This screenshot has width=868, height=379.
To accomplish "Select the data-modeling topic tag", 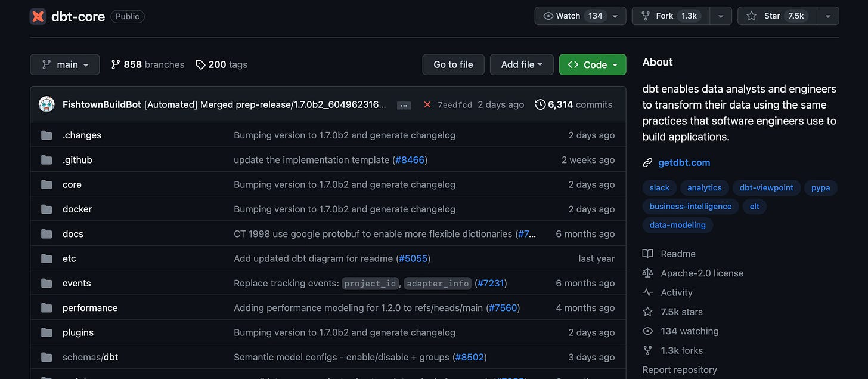I will [x=677, y=225].
